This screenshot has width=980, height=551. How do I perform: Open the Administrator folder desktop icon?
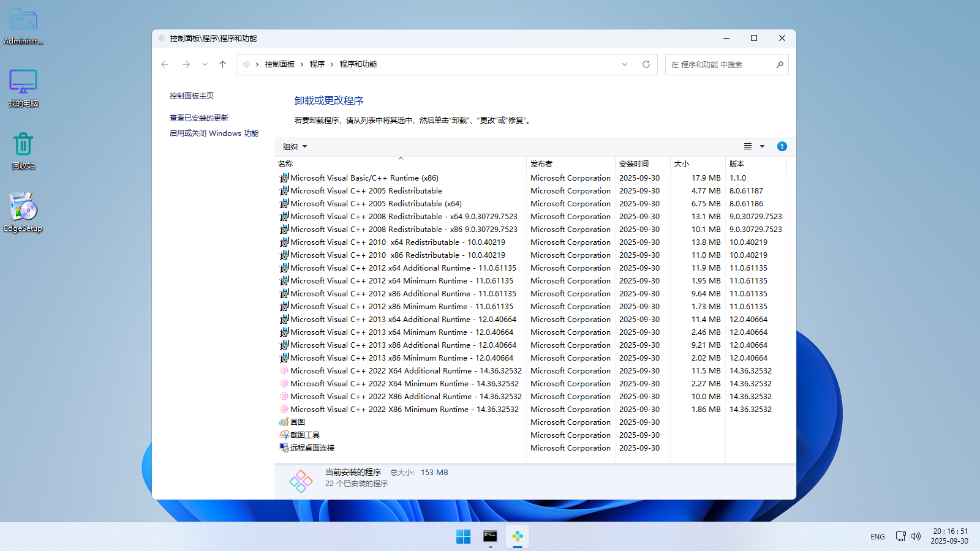click(23, 26)
